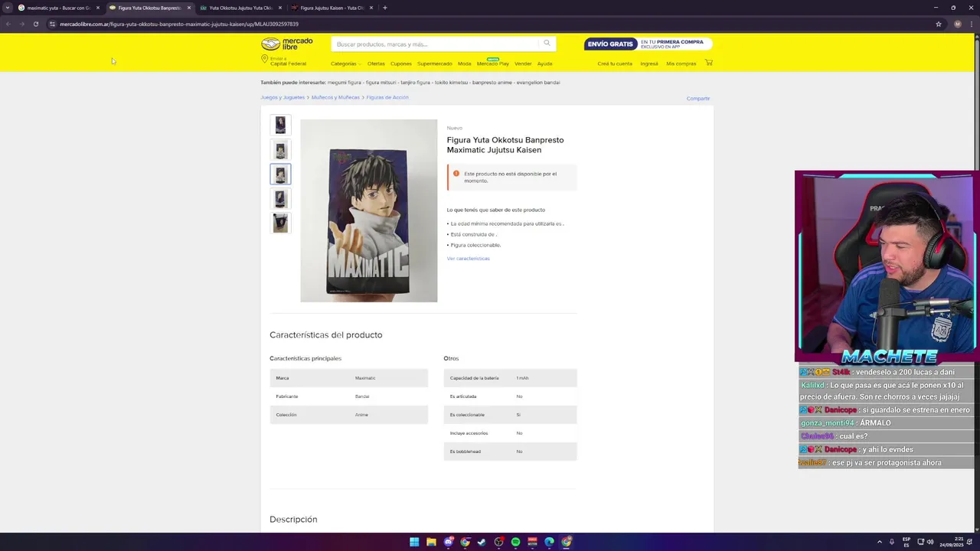Click the taskbar microphone tray icon

891,542
